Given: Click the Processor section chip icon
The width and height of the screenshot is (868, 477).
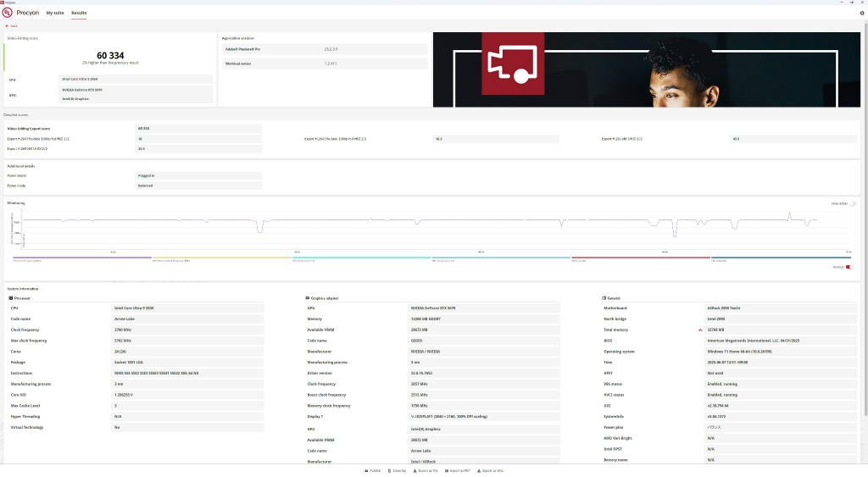Looking at the screenshot, I should coord(10,298).
